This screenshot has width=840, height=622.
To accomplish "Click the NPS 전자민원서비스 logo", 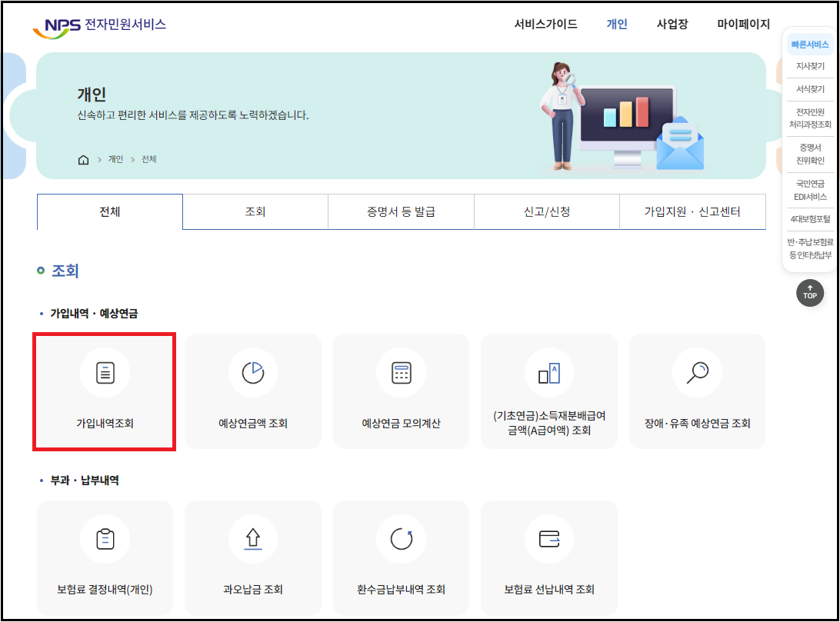I will click(x=100, y=26).
